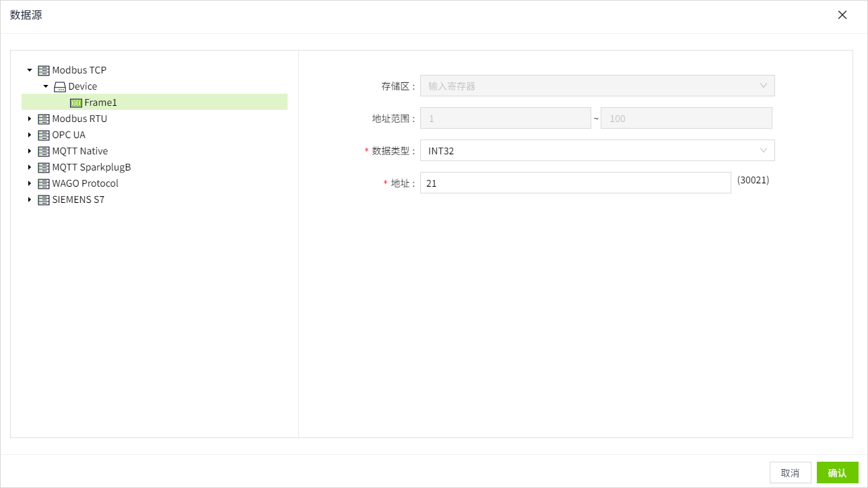Click the MQTT Native server icon
Image resolution: width=868 pixels, height=488 pixels.
click(44, 151)
